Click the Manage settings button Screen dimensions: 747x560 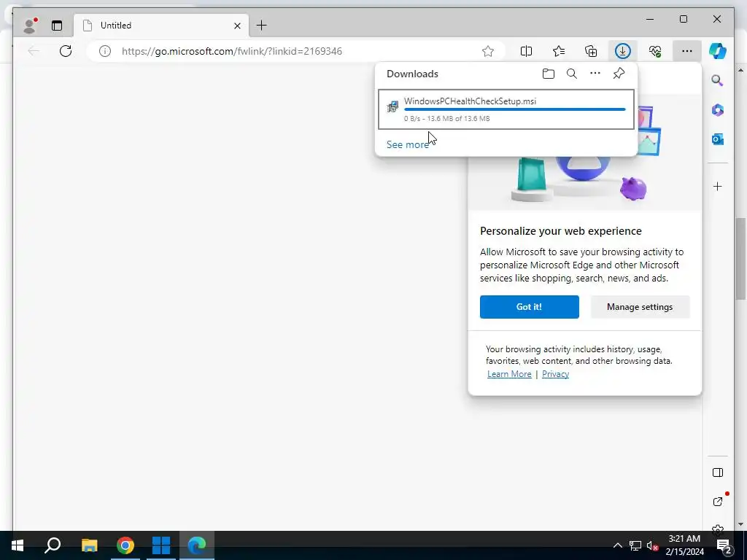640,307
